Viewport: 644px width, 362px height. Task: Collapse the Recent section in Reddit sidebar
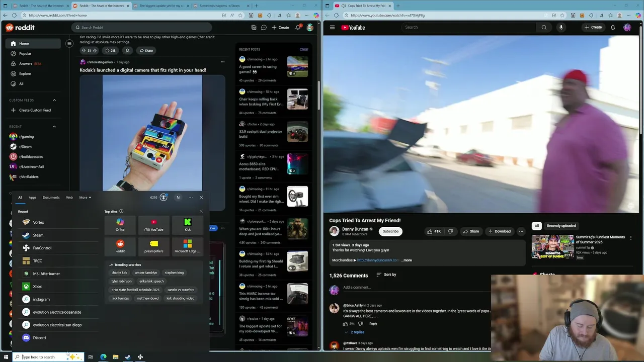tap(54, 126)
